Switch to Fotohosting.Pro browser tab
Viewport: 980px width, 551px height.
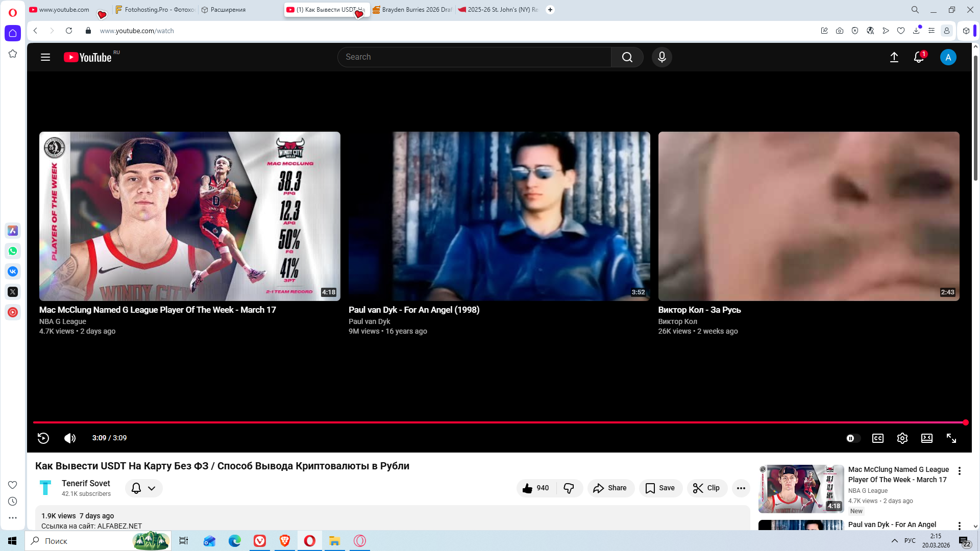(155, 10)
